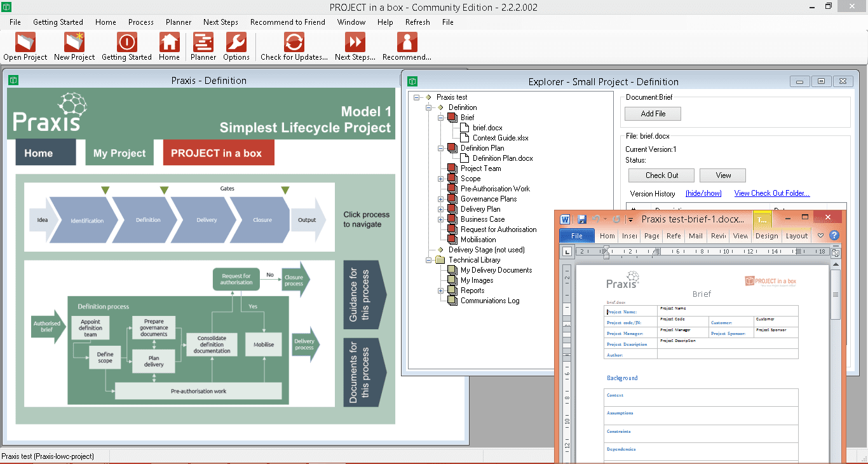This screenshot has height=464, width=868.
Task: Open Getting Started from the toolbar icon
Action: point(126,42)
